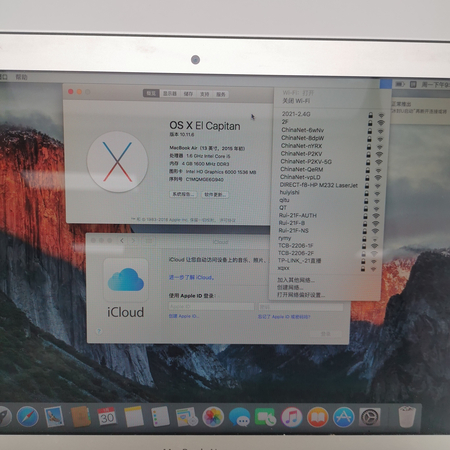450x450 pixels.
Task: Open Safari from the dock
Action: (x=27, y=416)
